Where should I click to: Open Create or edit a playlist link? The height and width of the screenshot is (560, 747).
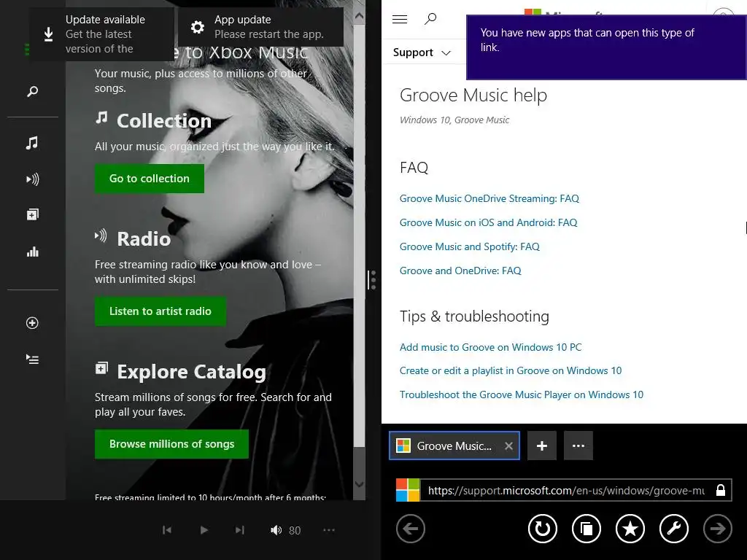click(x=511, y=370)
